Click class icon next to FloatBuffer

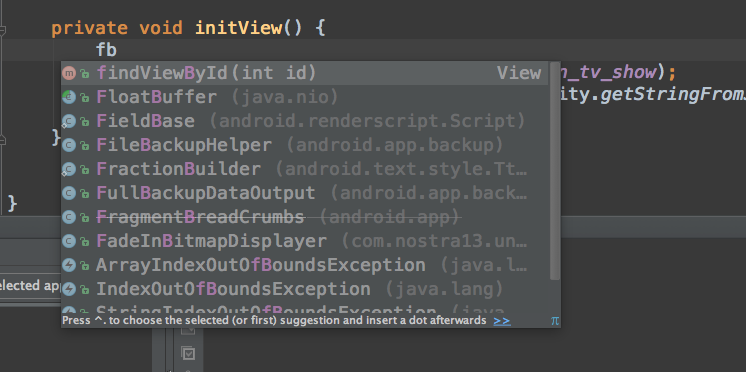point(69,97)
